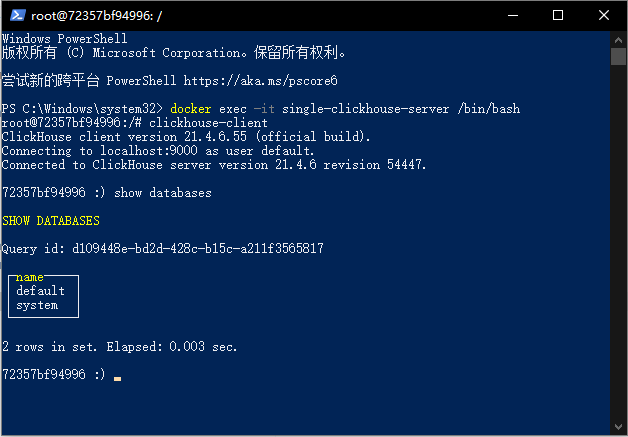Viewport: 628px width, 437px height.
Task: Click the blinking cursor at the prompt
Action: pos(117,378)
